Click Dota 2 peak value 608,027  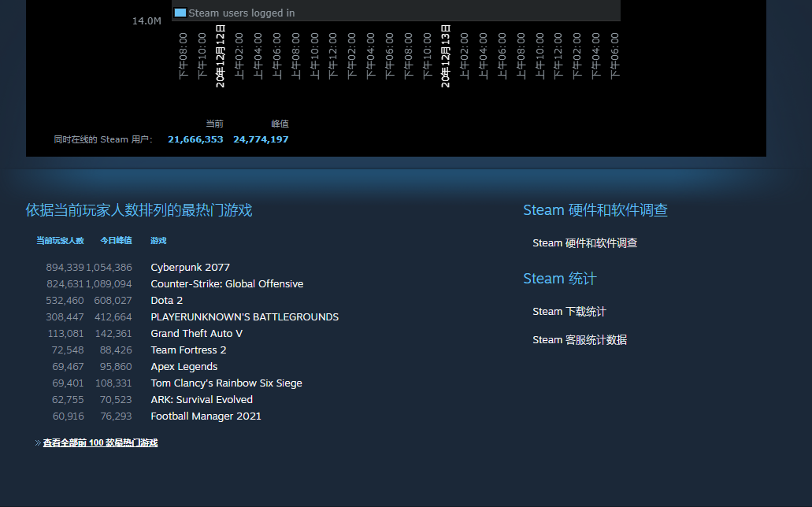(113, 301)
